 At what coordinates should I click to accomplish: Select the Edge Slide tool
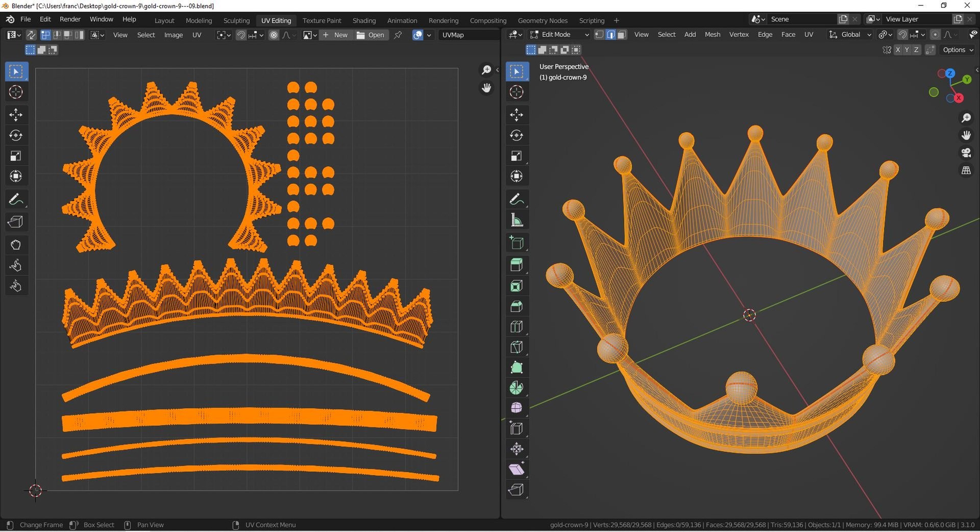coord(517,429)
